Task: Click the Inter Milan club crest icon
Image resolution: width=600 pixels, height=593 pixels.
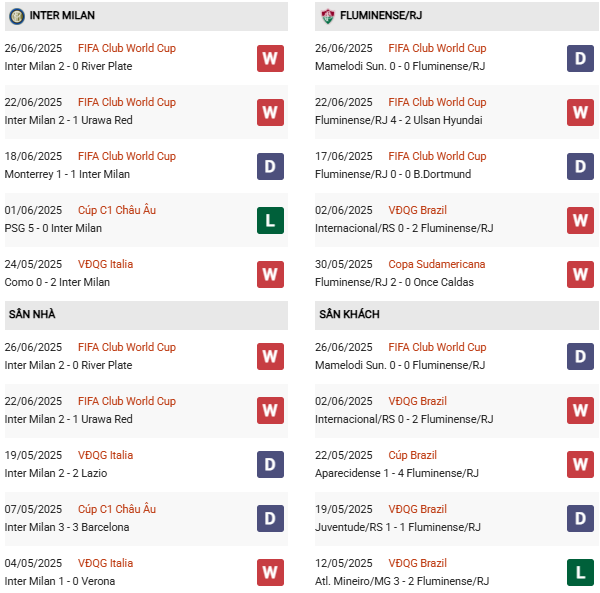Action: pos(17,16)
